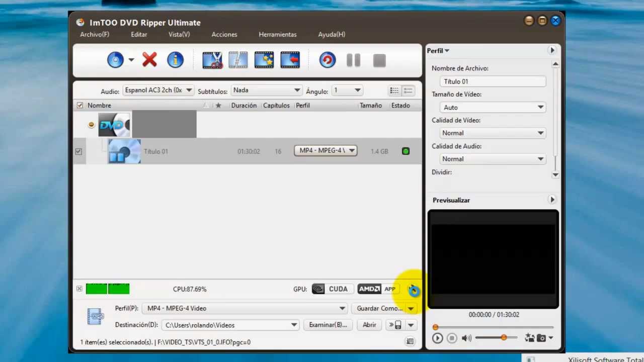Select the clip video scissors tool
Viewport: 644px width, 362px height.
212,60
